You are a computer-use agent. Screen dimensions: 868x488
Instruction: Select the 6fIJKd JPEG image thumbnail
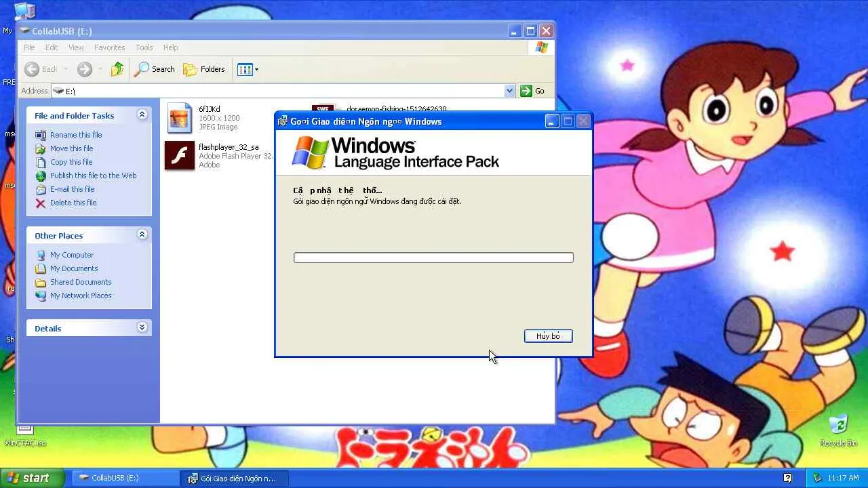tap(180, 118)
